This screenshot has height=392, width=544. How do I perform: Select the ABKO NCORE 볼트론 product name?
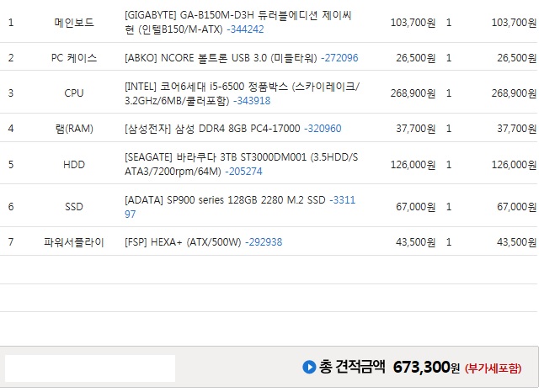point(221,58)
